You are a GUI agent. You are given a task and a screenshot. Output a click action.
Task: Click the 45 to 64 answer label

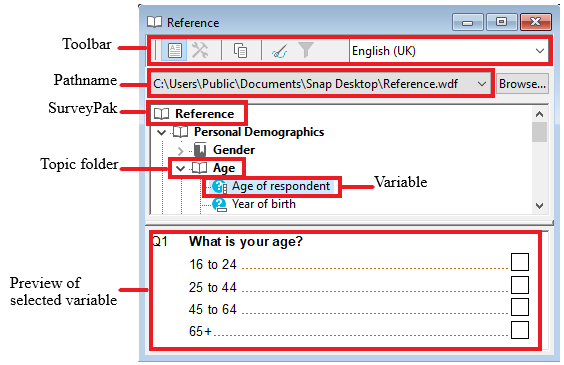click(x=213, y=309)
